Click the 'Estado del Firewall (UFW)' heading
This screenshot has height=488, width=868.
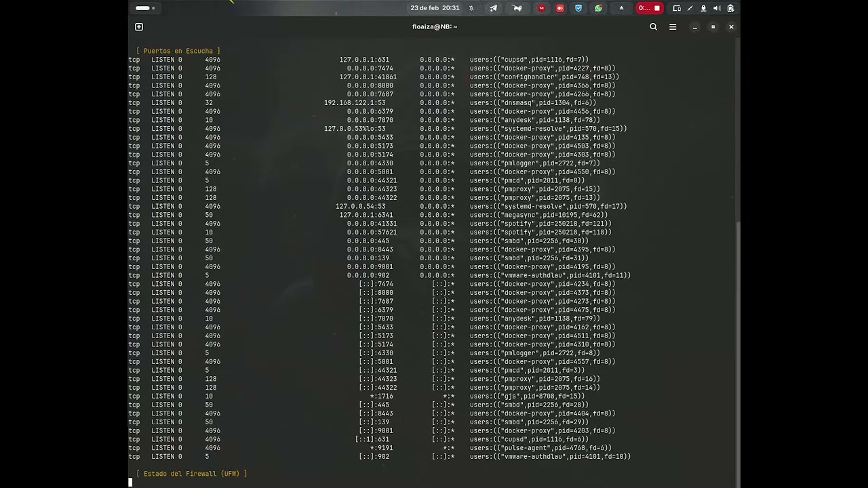click(x=192, y=474)
